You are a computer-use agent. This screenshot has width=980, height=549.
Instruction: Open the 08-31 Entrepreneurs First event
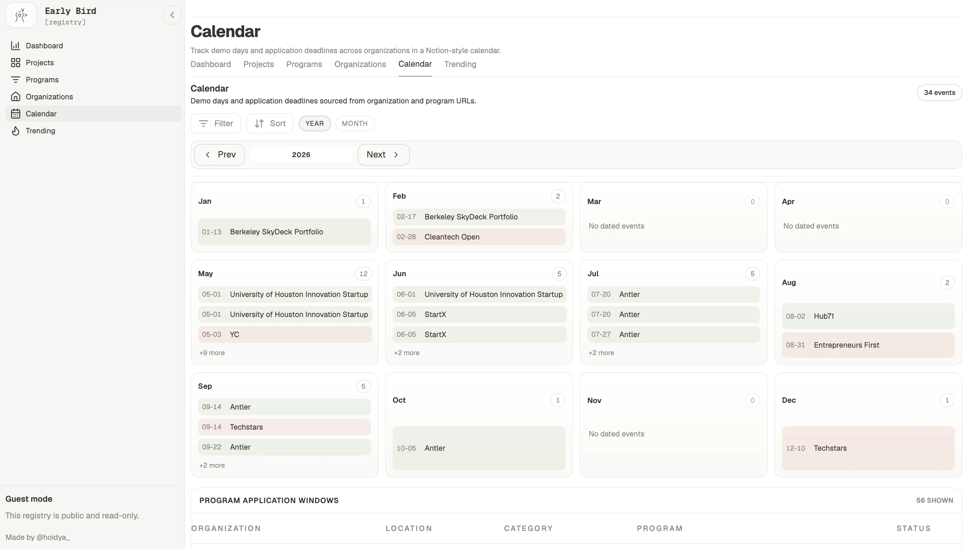click(868, 345)
